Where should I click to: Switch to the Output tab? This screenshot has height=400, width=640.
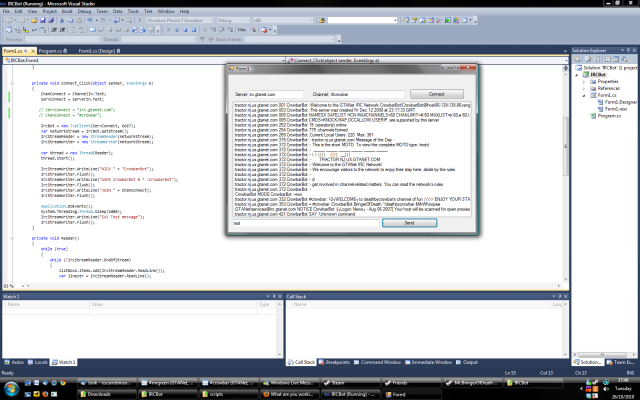coord(467,362)
